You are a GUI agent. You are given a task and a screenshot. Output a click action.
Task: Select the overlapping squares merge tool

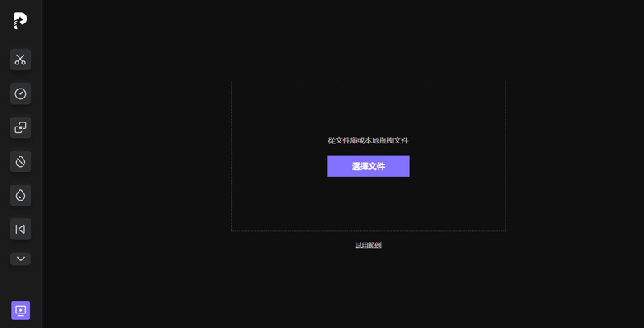pyautogui.click(x=21, y=127)
